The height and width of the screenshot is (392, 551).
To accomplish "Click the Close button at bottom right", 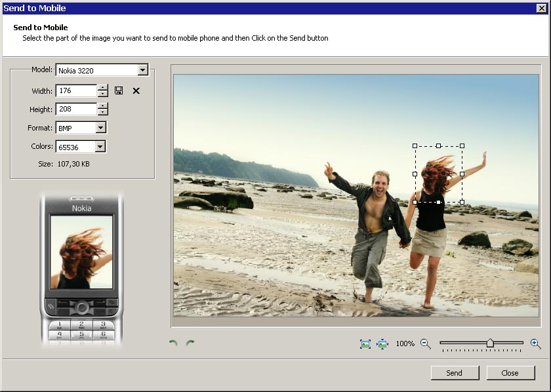I will 510,372.
